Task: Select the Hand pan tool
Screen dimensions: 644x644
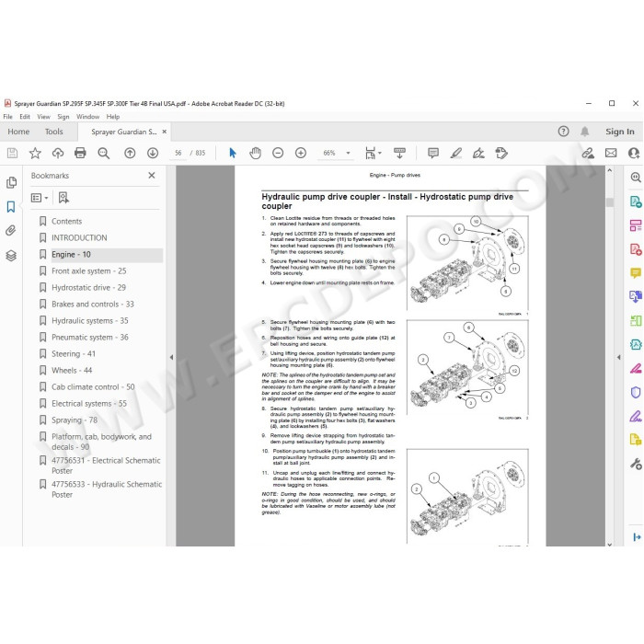Action: (x=255, y=154)
